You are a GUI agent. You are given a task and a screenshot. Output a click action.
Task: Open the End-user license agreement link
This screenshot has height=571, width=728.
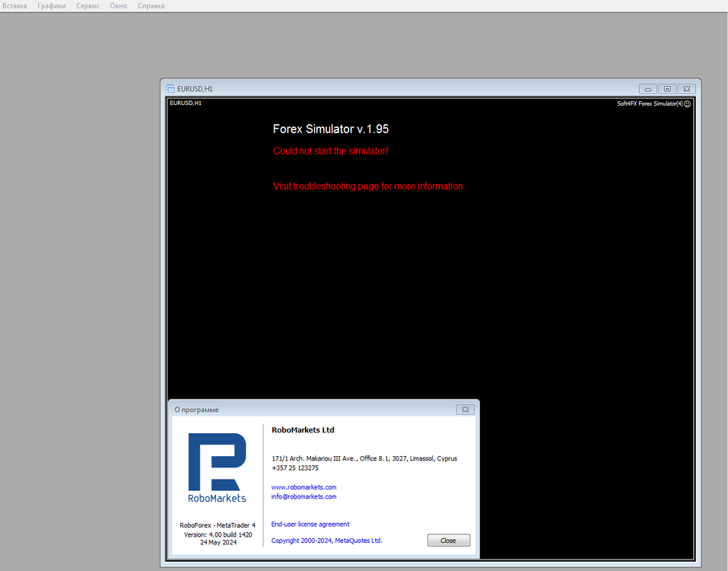coord(310,524)
